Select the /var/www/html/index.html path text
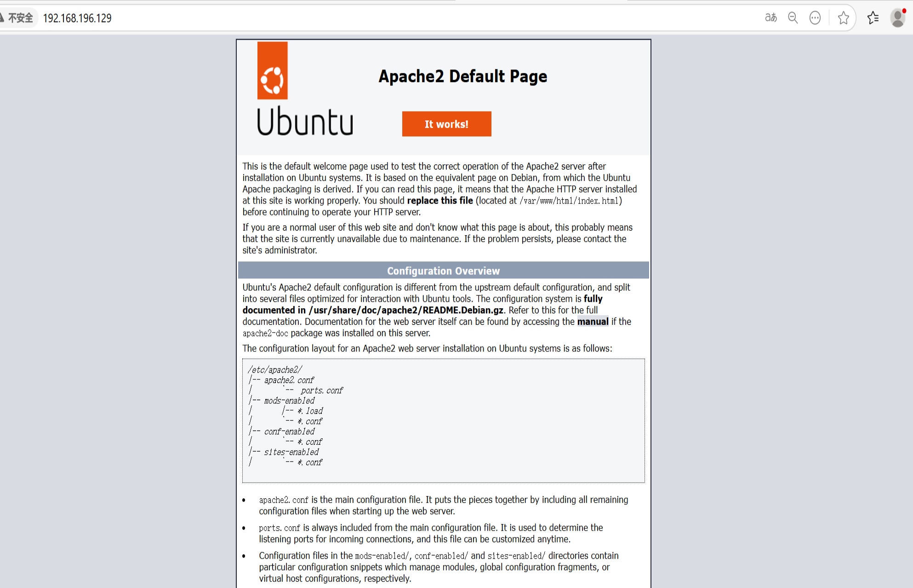This screenshot has height=588, width=913. pos(570,200)
